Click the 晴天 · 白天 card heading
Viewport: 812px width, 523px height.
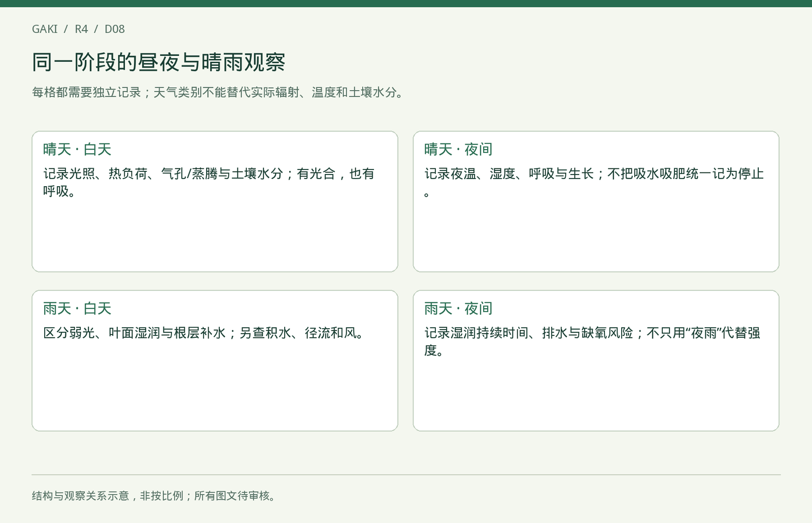[77, 149]
